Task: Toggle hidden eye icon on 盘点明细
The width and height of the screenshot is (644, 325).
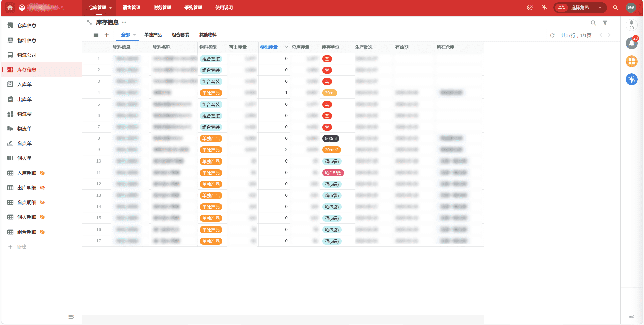Action: 42,202
